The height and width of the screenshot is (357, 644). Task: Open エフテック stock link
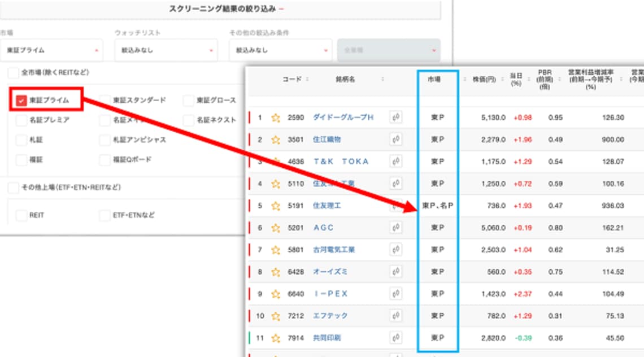pyautogui.click(x=330, y=316)
